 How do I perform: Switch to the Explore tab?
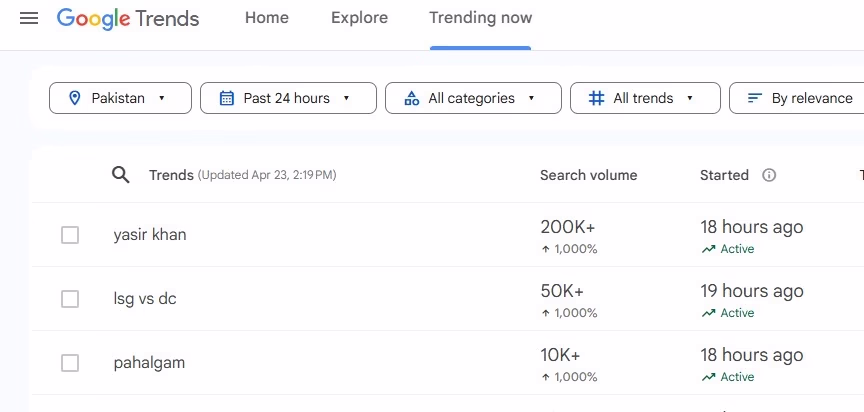pos(359,18)
